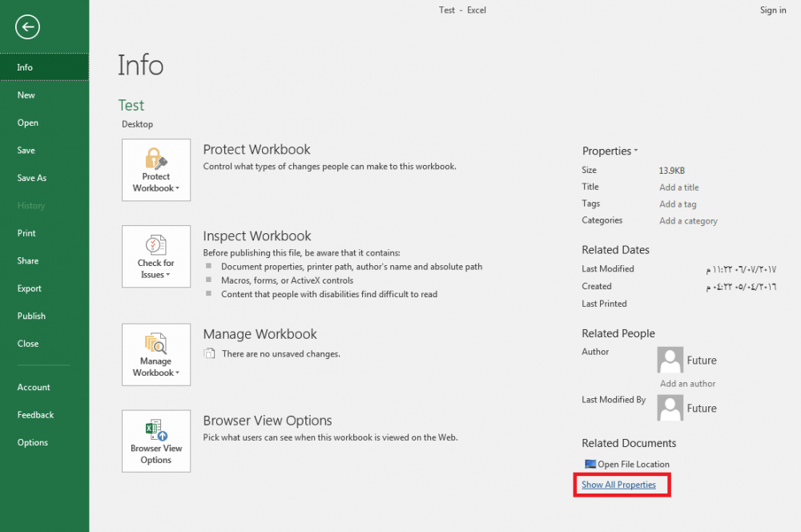Image resolution: width=801 pixels, height=532 pixels.
Task: Click Sign in at the top right
Action: click(x=773, y=10)
